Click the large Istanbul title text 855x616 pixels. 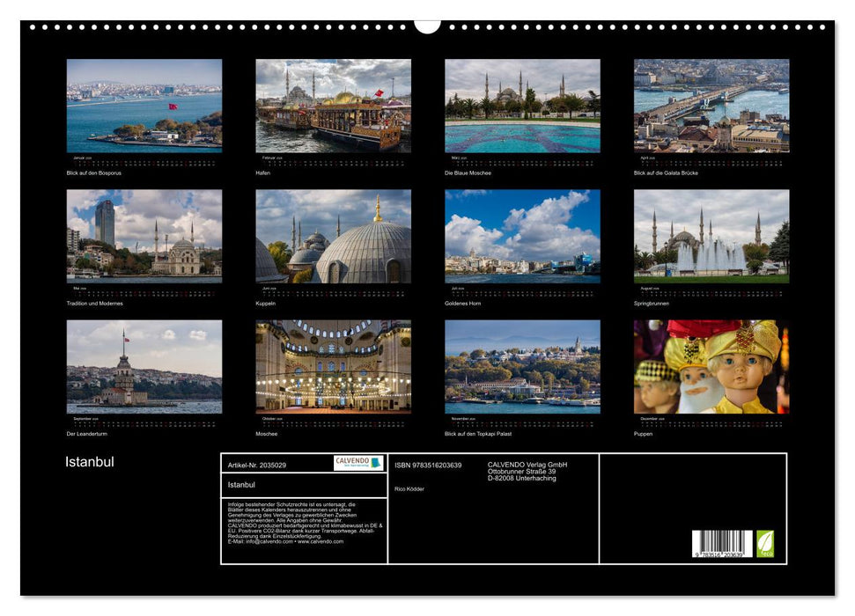90,462
